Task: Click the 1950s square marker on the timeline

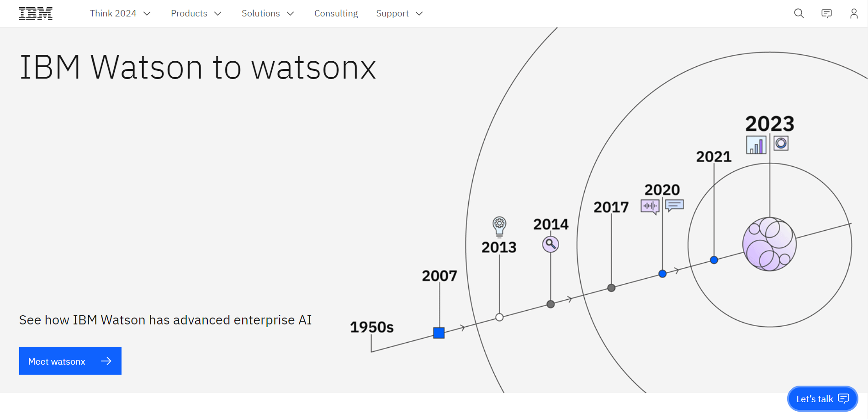Action: [439, 333]
